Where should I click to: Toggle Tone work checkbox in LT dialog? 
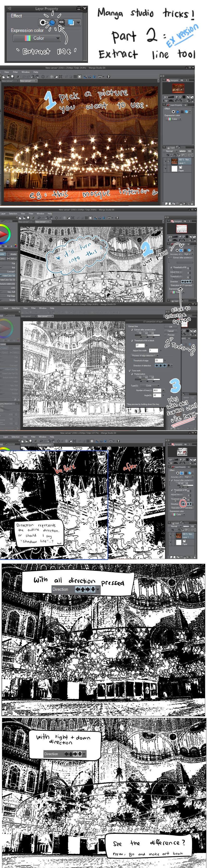pyautogui.click(x=130, y=371)
